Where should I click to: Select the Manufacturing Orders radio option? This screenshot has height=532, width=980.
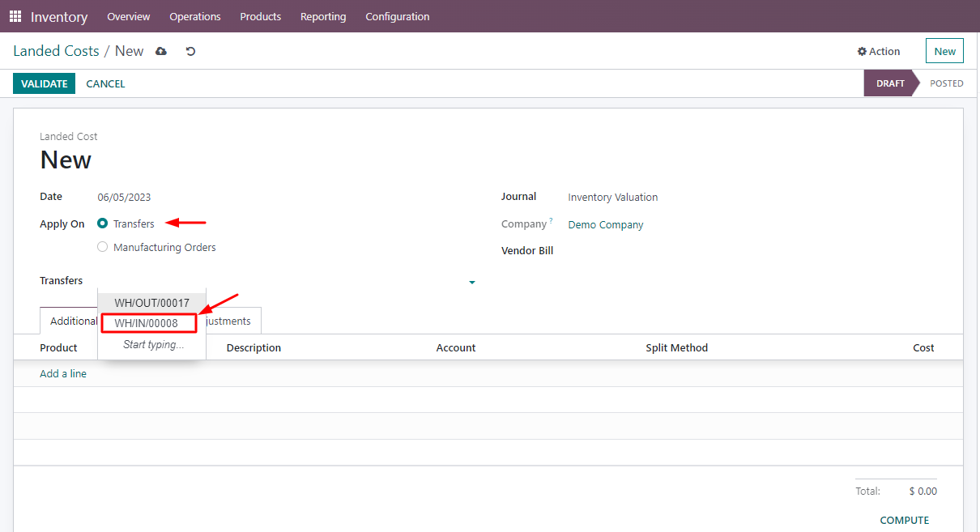point(103,247)
